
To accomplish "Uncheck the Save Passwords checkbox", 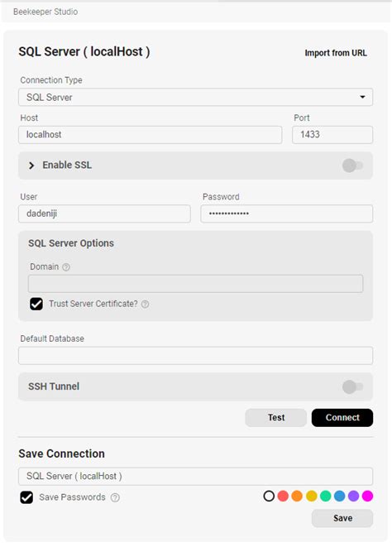I will (26, 497).
